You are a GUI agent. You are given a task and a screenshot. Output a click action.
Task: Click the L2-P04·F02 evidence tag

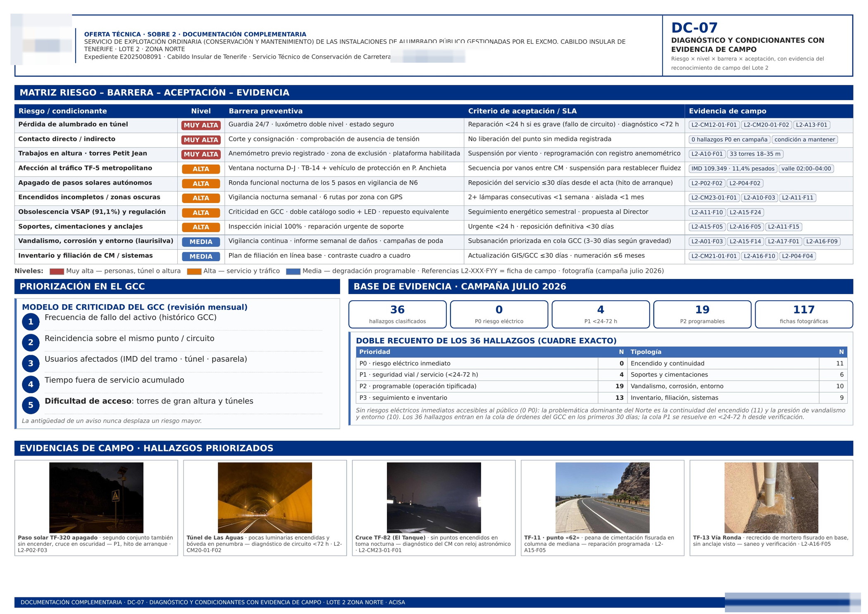(745, 183)
